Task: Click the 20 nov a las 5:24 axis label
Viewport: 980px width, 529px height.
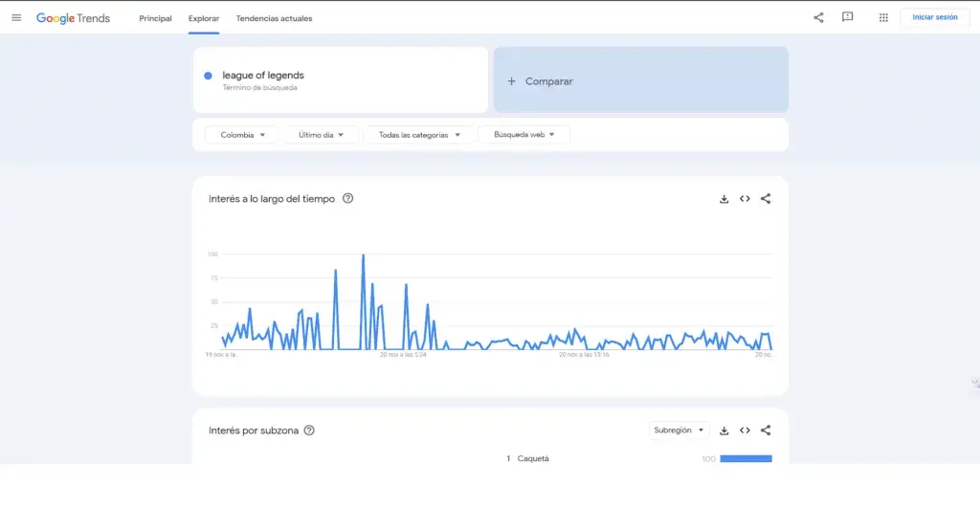Action: click(x=403, y=355)
